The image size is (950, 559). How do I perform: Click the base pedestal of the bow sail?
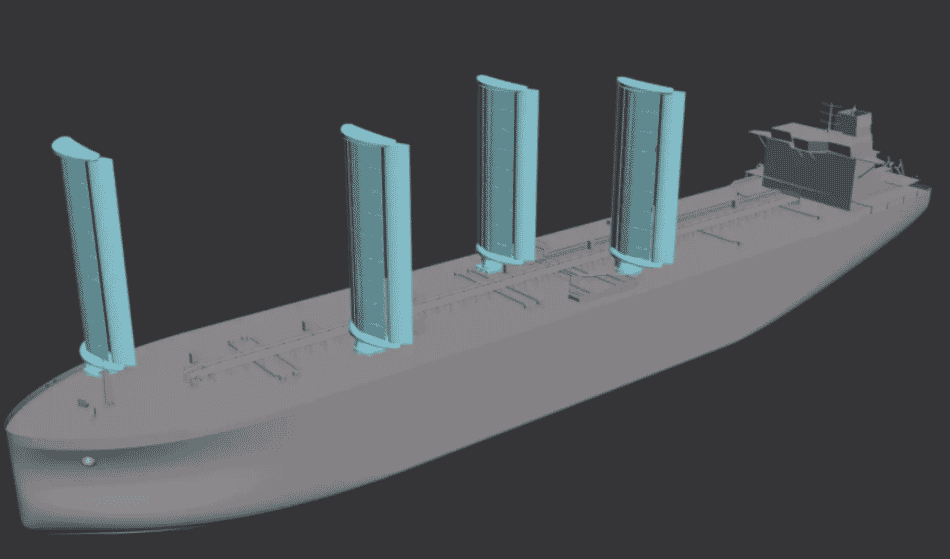tap(98, 360)
